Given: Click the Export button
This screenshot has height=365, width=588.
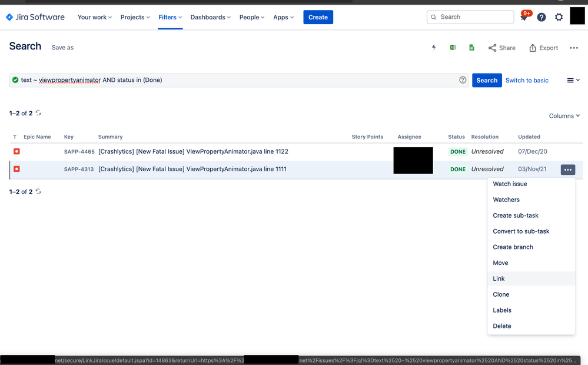Looking at the screenshot, I should pos(543,48).
